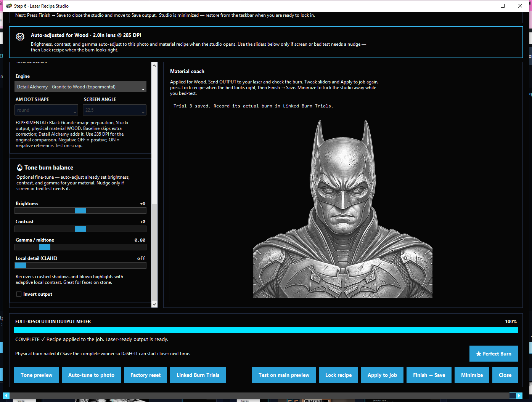Click the Factory reset button
This screenshot has height=402, width=532.
click(146, 375)
